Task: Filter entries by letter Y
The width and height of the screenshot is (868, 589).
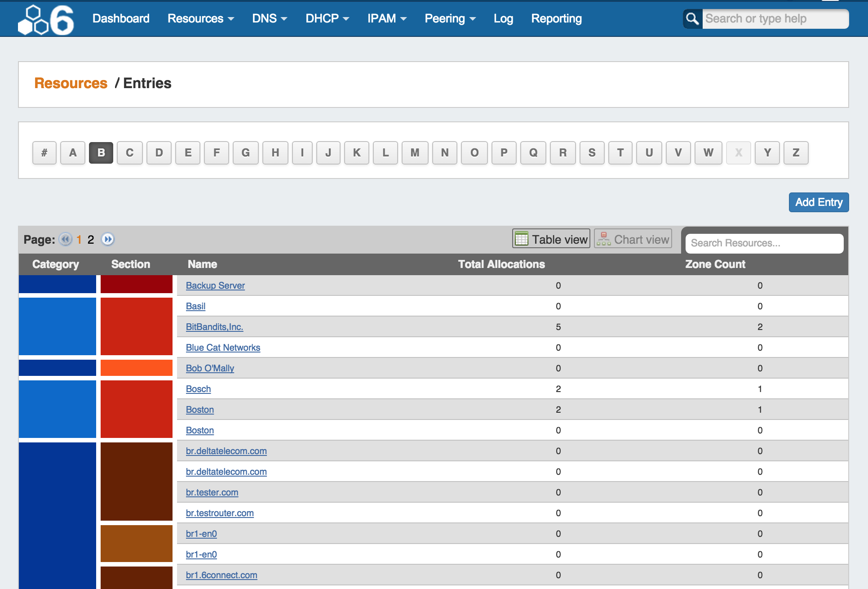Action: coord(767,153)
